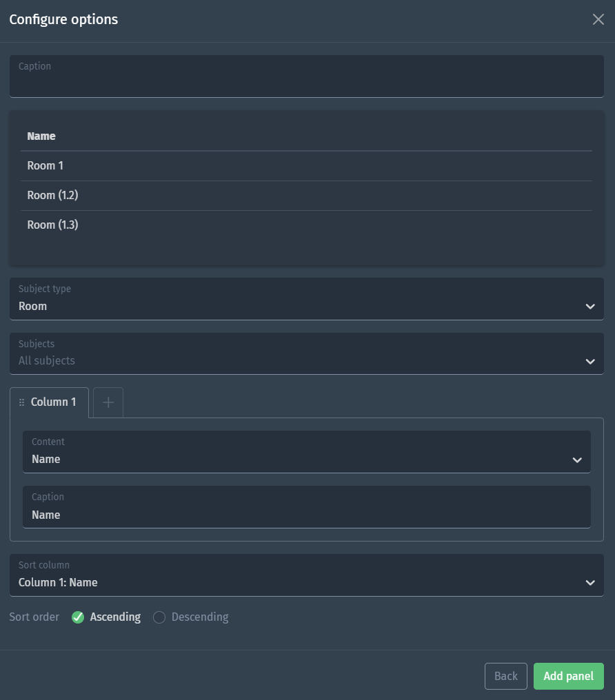
Task: Click the chevron on the Sort column selector
Action: (590, 584)
